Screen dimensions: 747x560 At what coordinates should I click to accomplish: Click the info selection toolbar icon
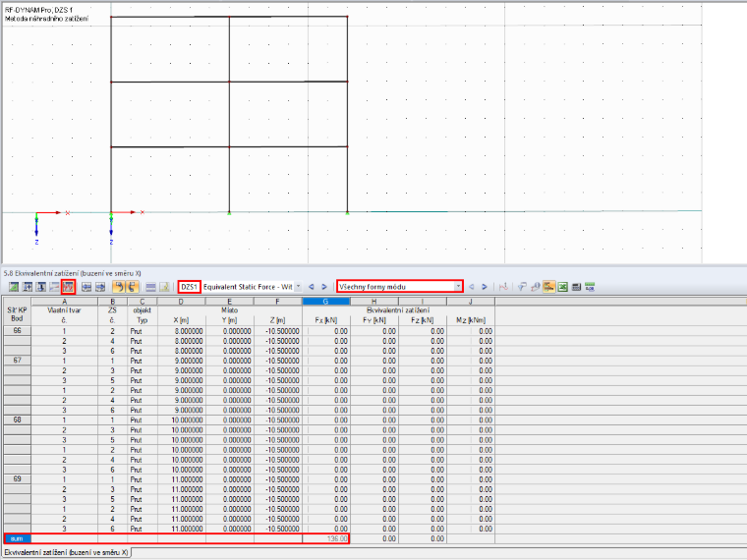535,287
